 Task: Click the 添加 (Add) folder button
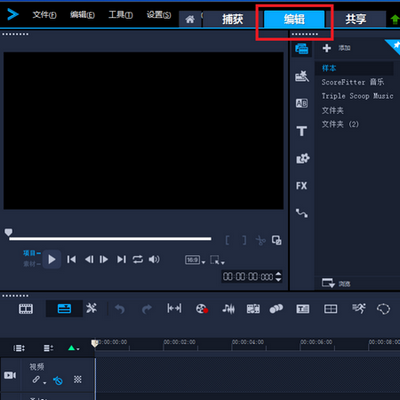337,48
